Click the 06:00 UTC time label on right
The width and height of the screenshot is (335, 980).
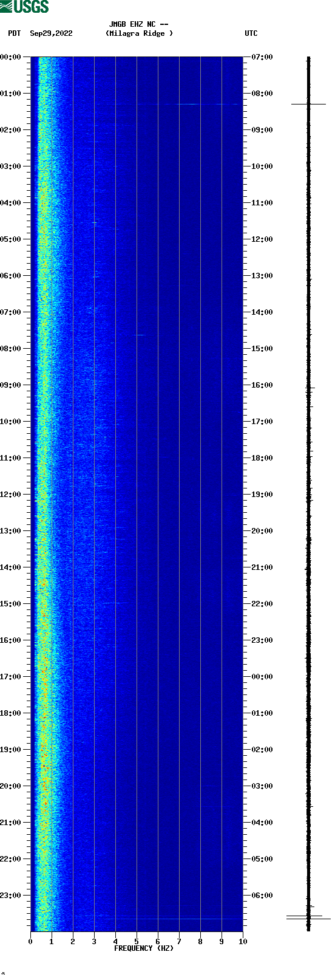[x=262, y=896]
